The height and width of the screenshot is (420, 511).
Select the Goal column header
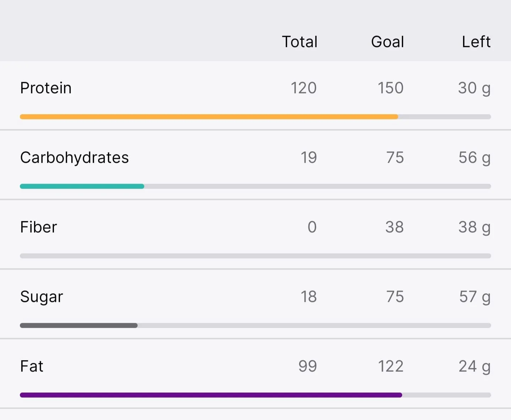tap(388, 42)
